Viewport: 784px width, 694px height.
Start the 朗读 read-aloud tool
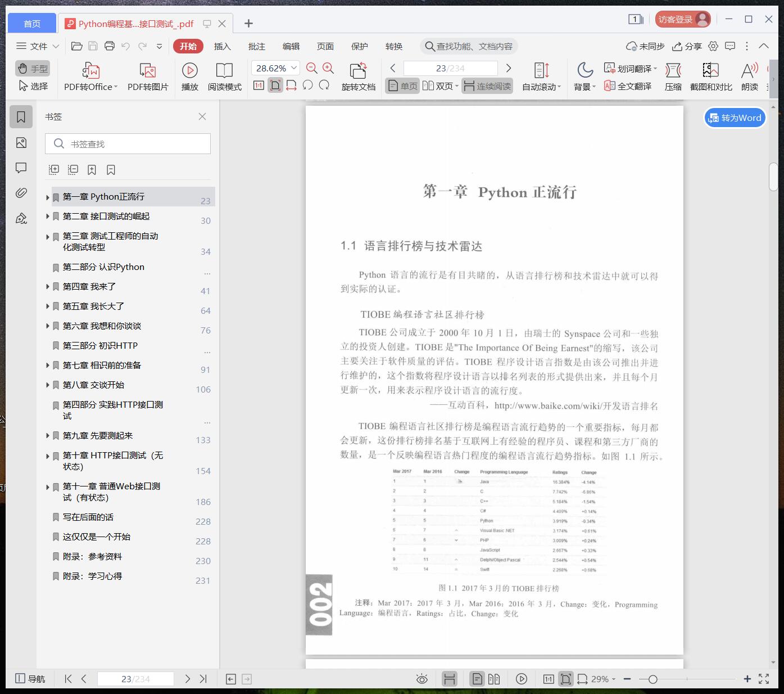[x=750, y=76]
